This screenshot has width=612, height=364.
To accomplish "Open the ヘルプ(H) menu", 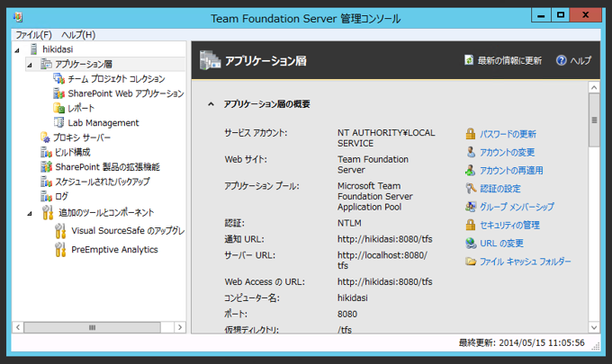I will [78, 35].
